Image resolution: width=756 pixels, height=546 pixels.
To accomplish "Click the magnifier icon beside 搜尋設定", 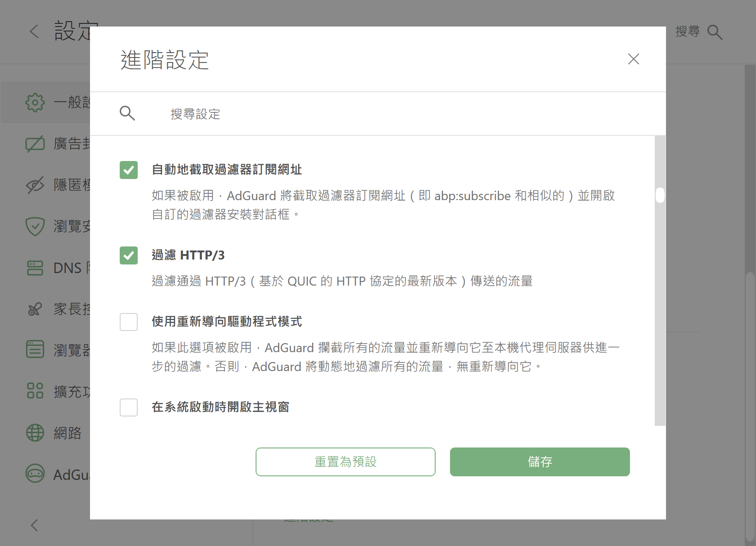I will [x=127, y=113].
